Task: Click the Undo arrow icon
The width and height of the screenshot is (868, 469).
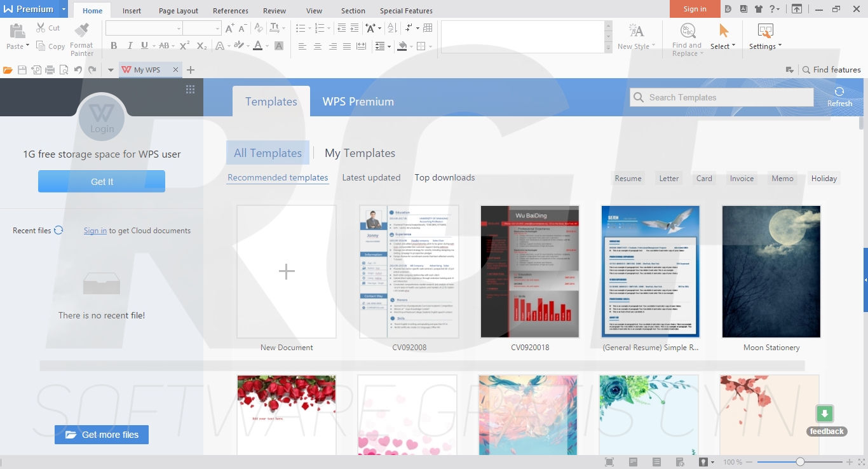Action: click(x=78, y=70)
